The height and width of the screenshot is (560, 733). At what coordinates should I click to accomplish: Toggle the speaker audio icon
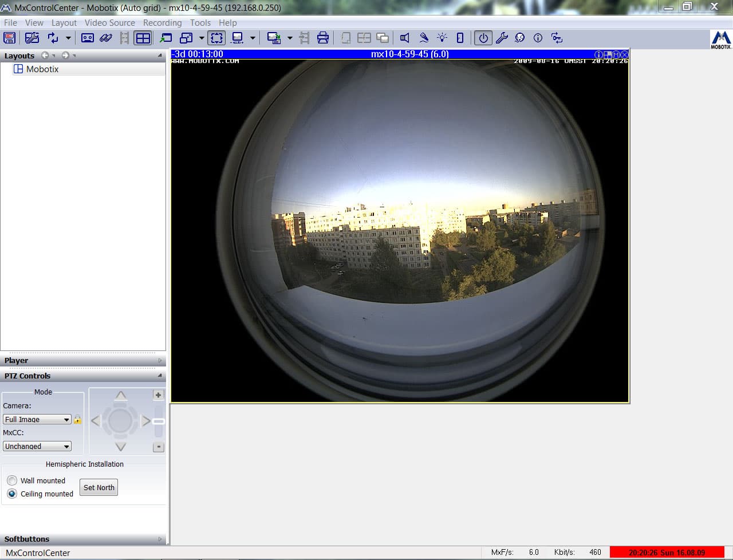point(405,38)
